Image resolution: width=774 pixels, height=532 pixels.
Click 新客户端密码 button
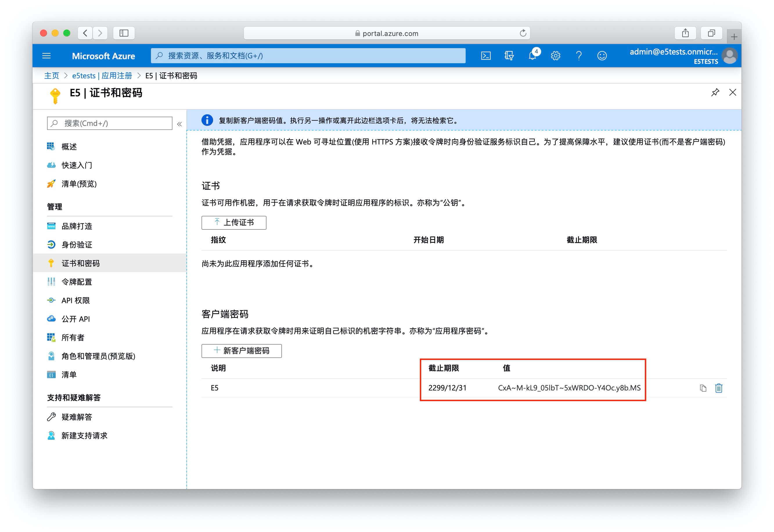click(242, 351)
